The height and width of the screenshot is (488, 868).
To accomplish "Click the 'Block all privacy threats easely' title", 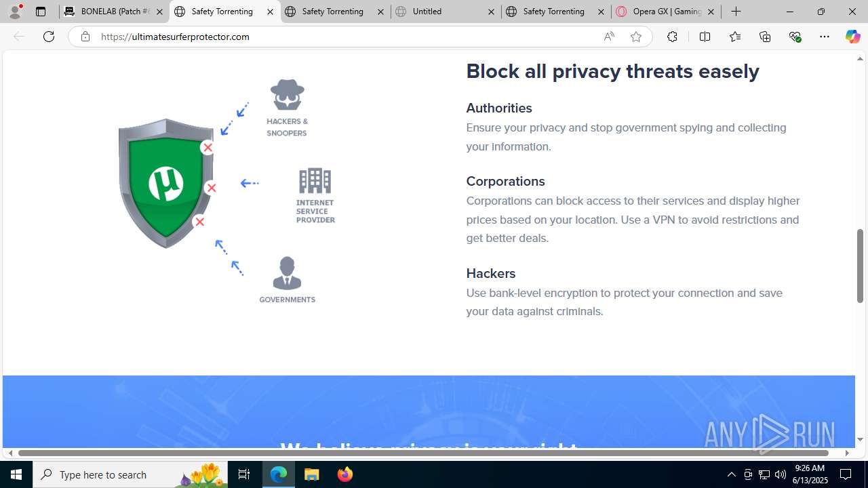I will (x=612, y=71).
